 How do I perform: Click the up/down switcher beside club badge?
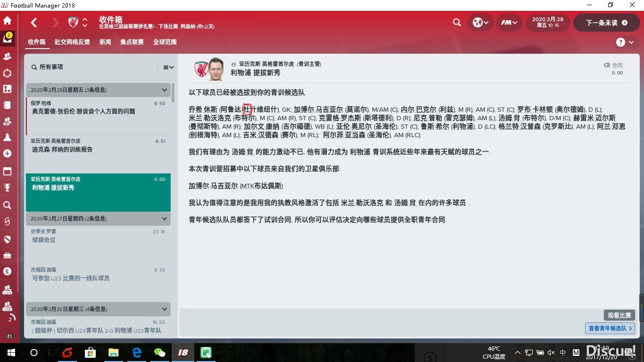85,22
